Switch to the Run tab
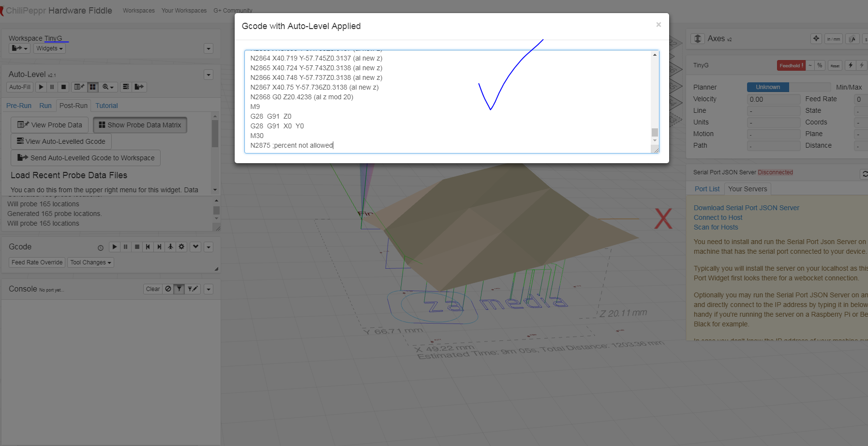The width and height of the screenshot is (868, 446). pos(45,106)
